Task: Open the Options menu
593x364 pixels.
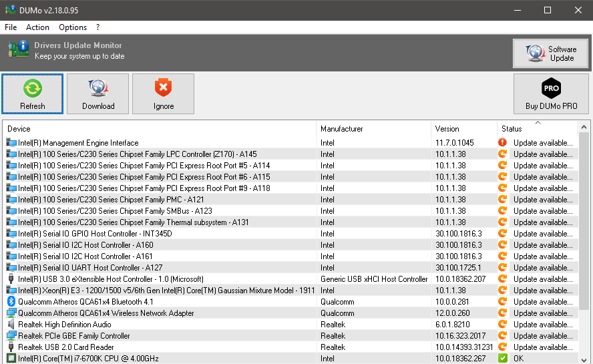Action: (73, 27)
